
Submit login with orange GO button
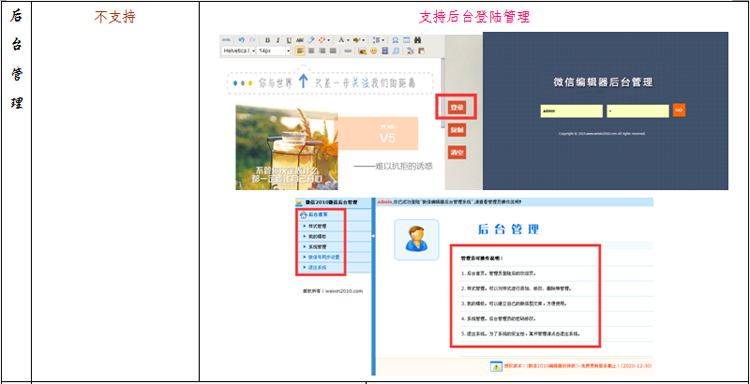(x=679, y=110)
